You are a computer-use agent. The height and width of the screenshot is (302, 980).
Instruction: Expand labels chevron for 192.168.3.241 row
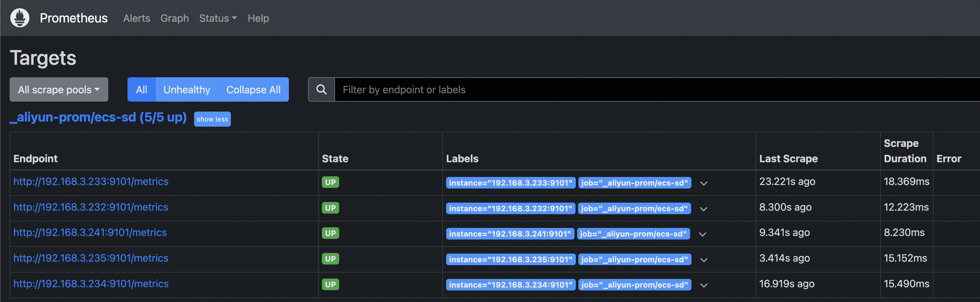coord(703,234)
